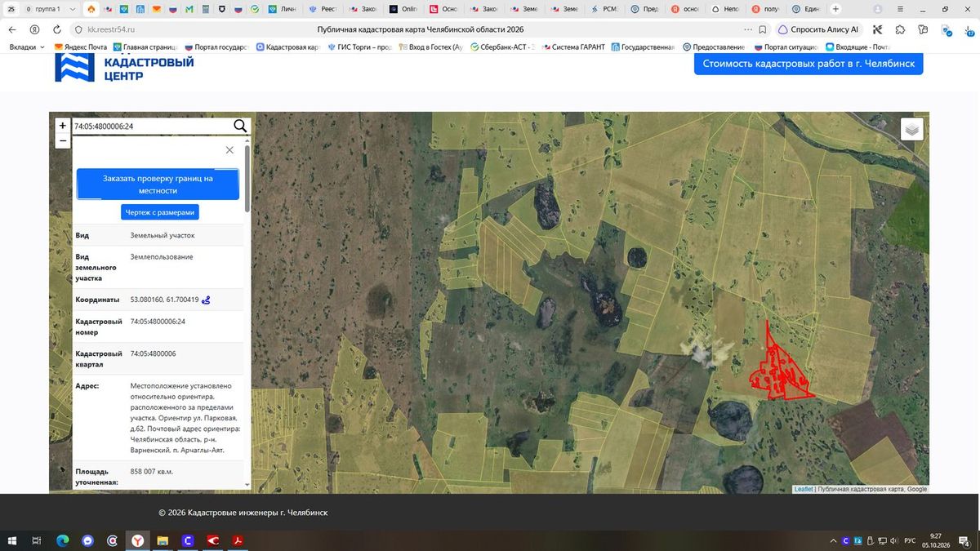The height and width of the screenshot is (551, 980).
Task: Switch to the 'Реестр' browser tab
Action: pyautogui.click(x=324, y=9)
